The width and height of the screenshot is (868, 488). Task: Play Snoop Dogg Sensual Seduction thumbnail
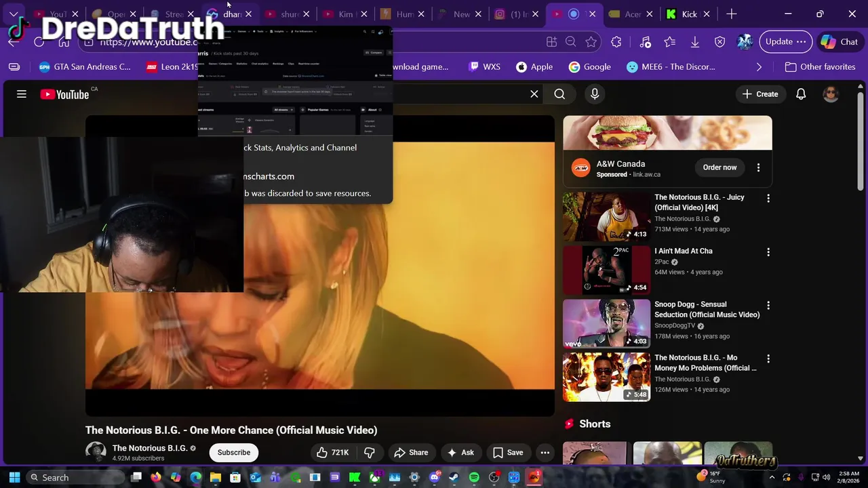[x=606, y=323]
